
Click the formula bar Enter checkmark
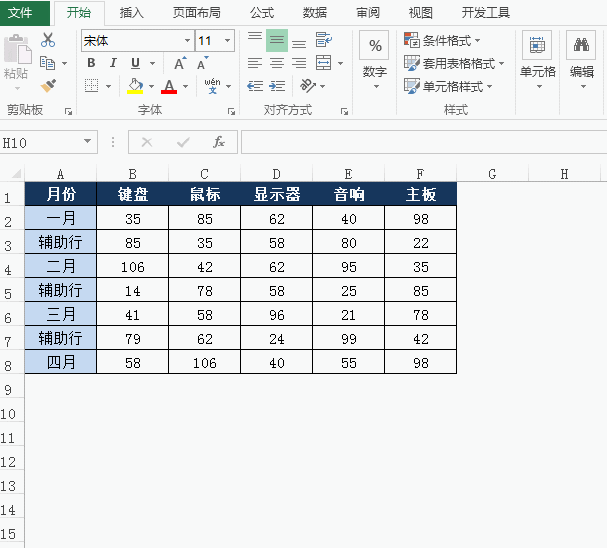coord(183,142)
